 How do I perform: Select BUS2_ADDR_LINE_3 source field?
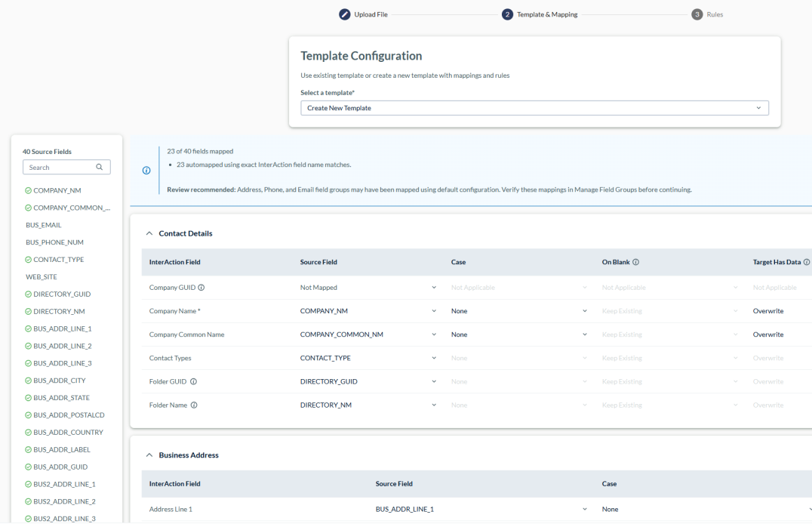tap(64, 519)
